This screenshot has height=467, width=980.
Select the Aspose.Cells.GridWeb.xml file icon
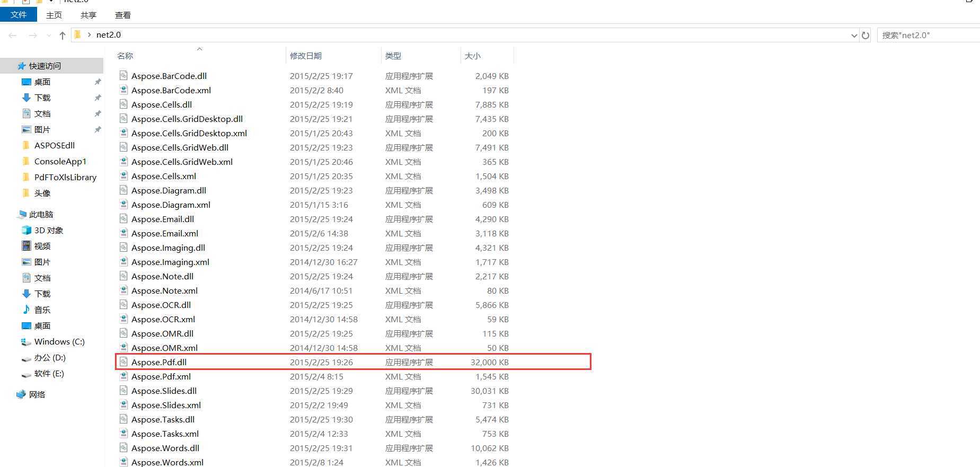tap(123, 161)
